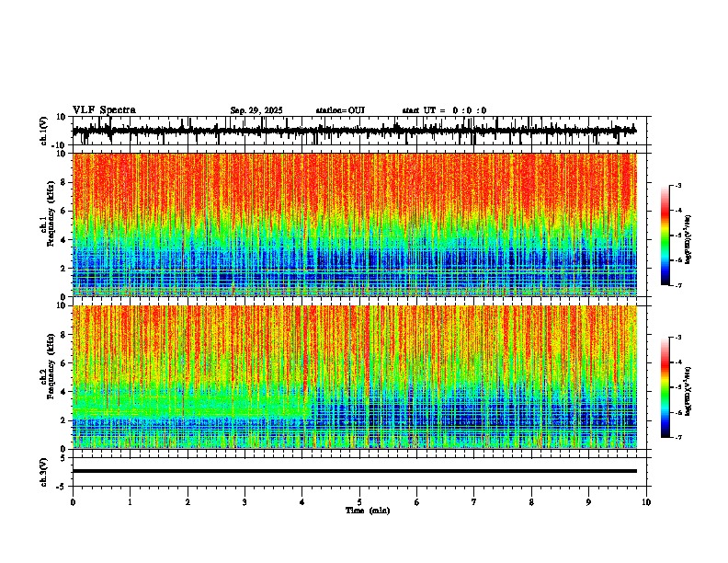The width and height of the screenshot is (728, 563).
Task: Click time axis tick label "5"
Action: [359, 502]
